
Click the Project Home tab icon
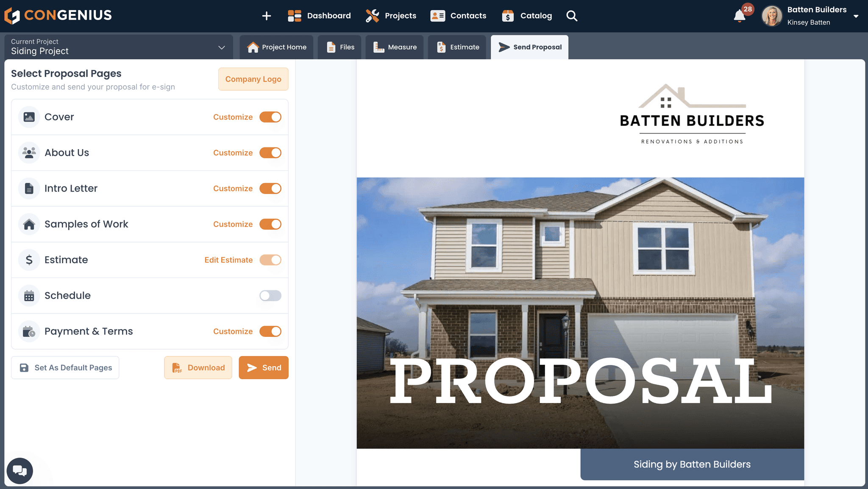(252, 47)
